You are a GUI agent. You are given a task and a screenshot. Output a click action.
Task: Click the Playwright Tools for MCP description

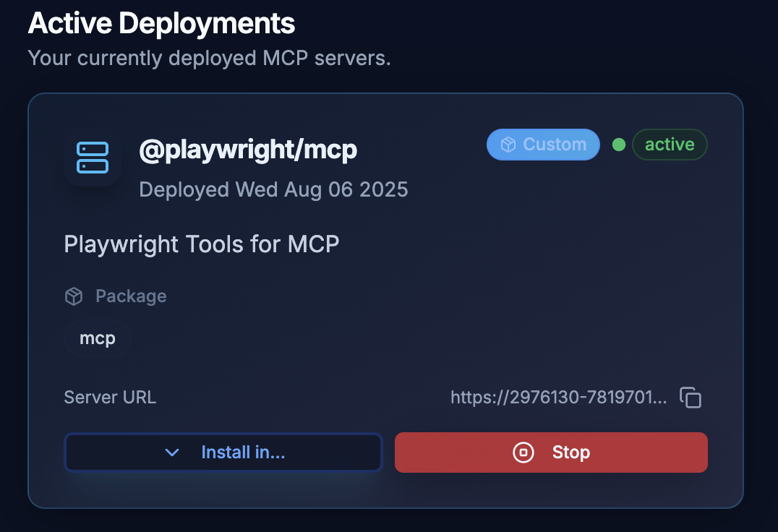pos(202,244)
